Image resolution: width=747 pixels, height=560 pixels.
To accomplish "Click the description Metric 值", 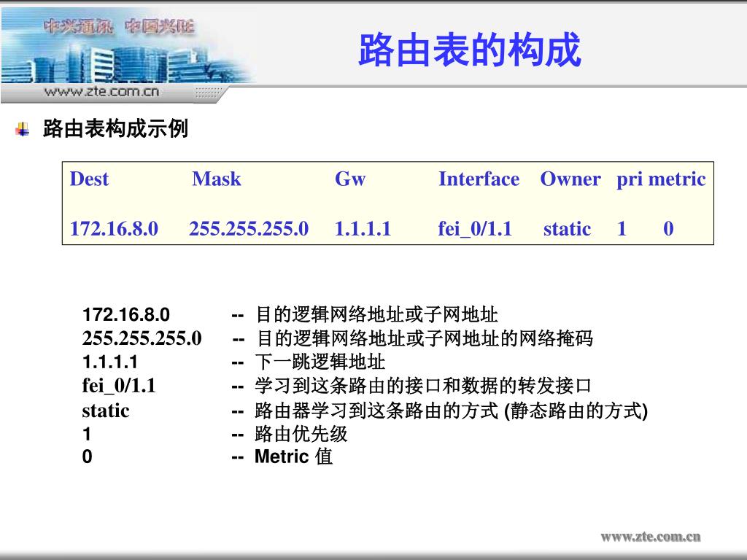I will (293, 456).
